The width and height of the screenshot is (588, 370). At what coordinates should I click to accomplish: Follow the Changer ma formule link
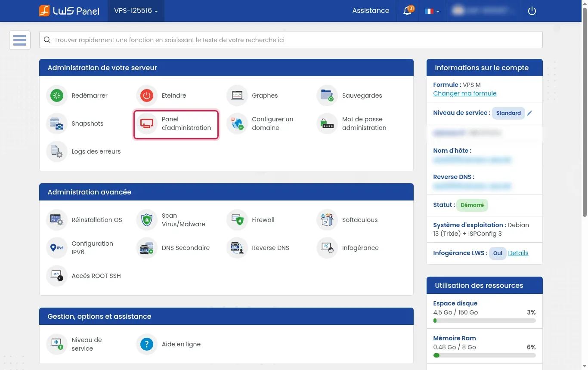click(465, 93)
